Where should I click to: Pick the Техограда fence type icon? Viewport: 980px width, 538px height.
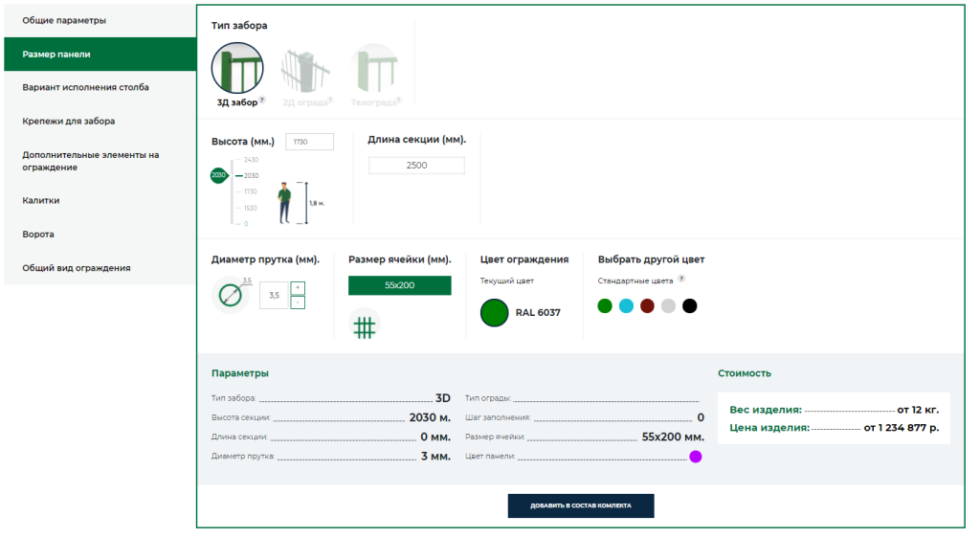click(x=374, y=69)
